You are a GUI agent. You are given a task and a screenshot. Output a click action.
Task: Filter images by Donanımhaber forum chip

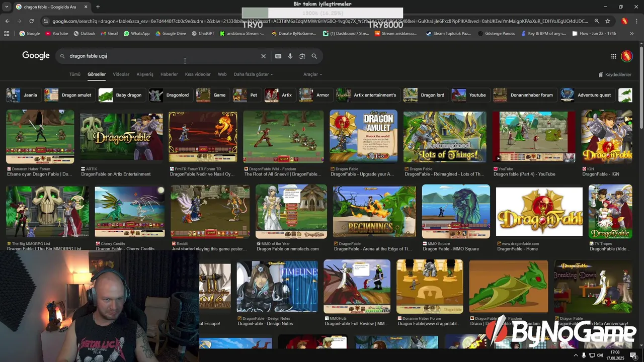point(524,95)
